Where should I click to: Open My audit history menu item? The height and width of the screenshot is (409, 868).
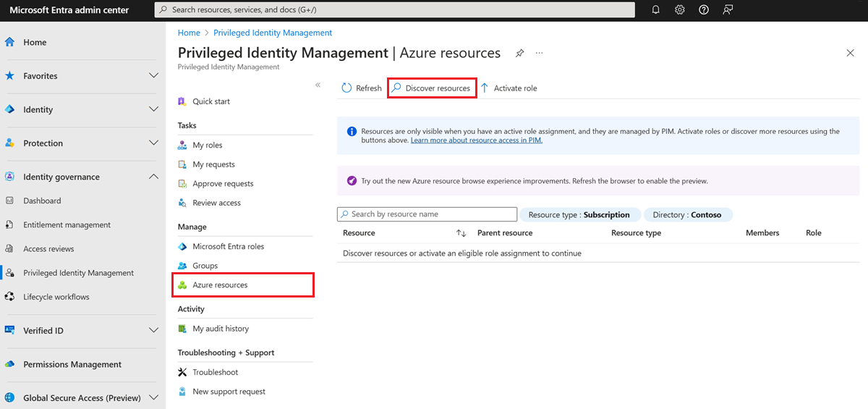tap(220, 329)
